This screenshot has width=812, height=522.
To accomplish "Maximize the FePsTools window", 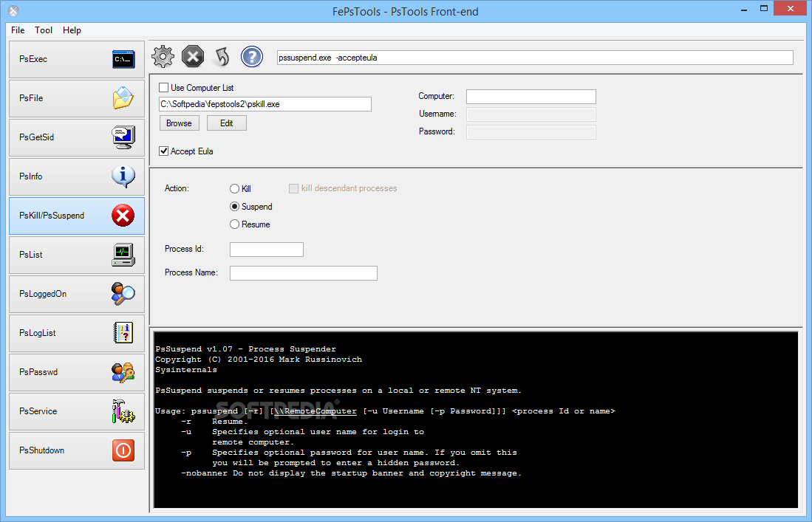I will 764,9.
